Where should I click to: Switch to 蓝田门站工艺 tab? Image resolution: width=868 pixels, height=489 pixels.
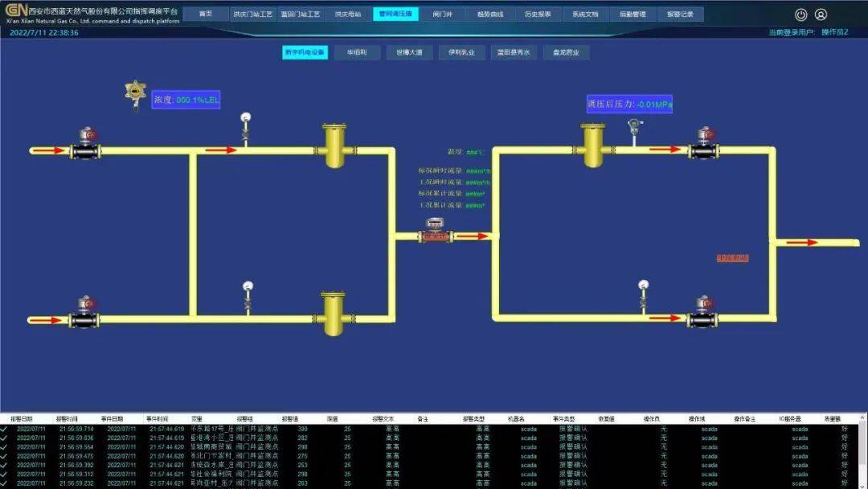coord(301,14)
